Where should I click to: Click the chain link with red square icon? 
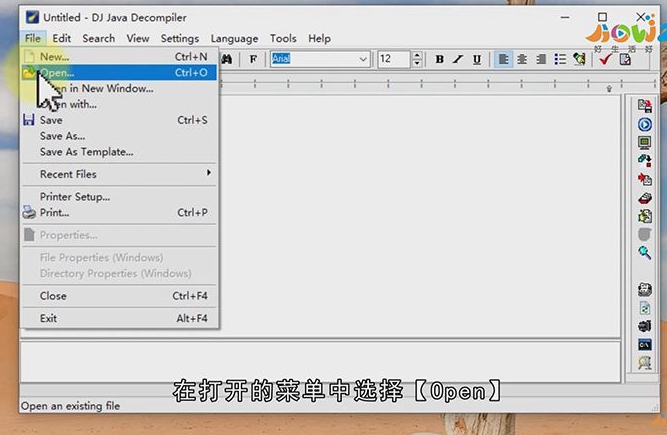pyautogui.click(x=644, y=161)
